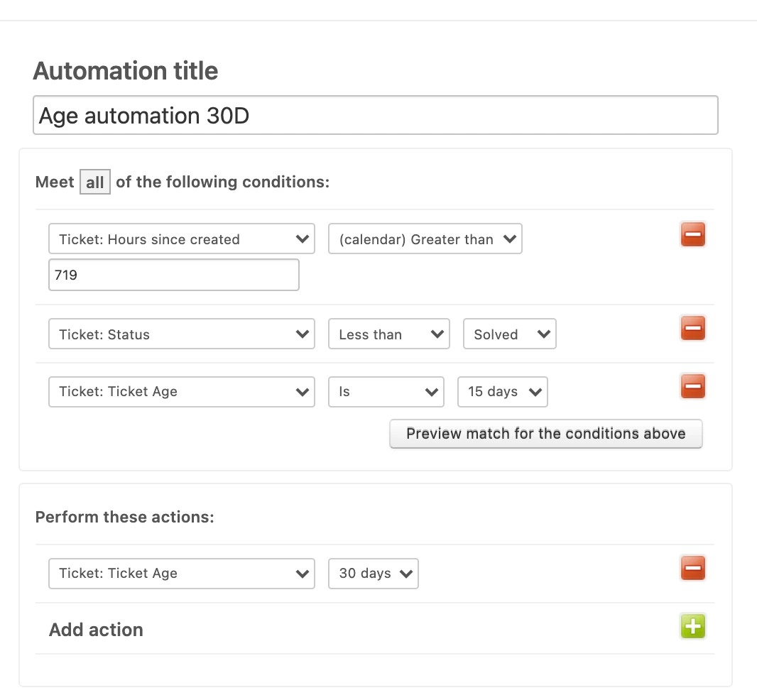Open the Ticket: Ticket Age action dropdown
The height and width of the screenshot is (700, 757).
point(181,574)
